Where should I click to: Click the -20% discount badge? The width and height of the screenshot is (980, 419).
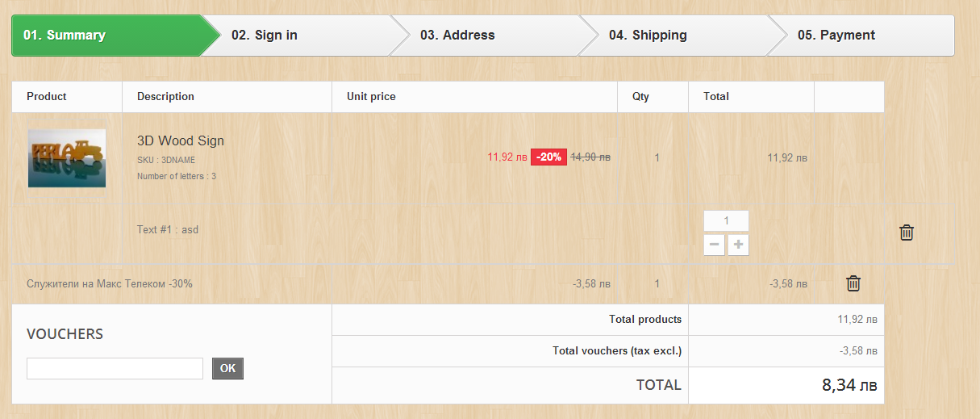(x=549, y=157)
